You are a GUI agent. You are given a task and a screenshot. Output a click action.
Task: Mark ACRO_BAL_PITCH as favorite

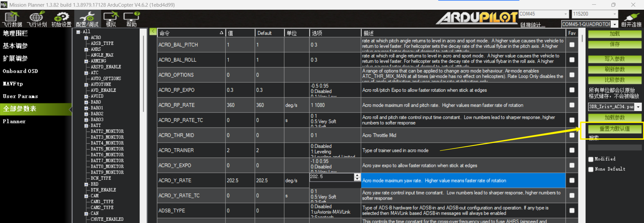(x=572, y=45)
